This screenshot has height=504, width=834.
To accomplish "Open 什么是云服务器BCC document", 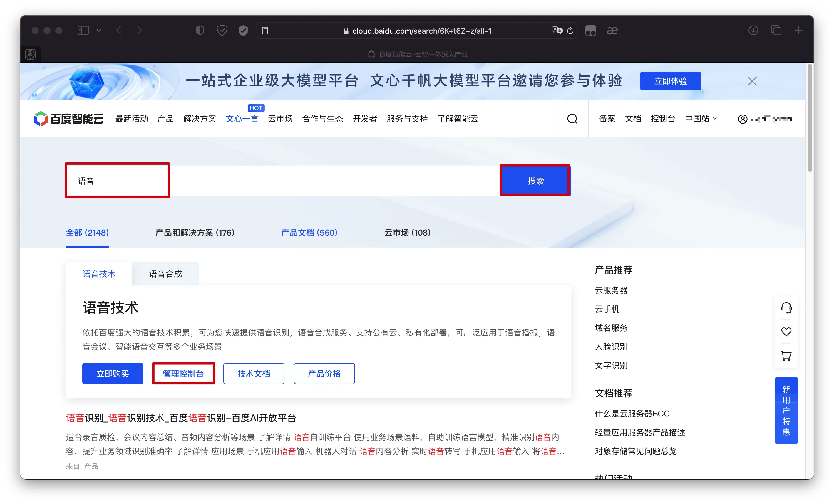I will pos(632,414).
